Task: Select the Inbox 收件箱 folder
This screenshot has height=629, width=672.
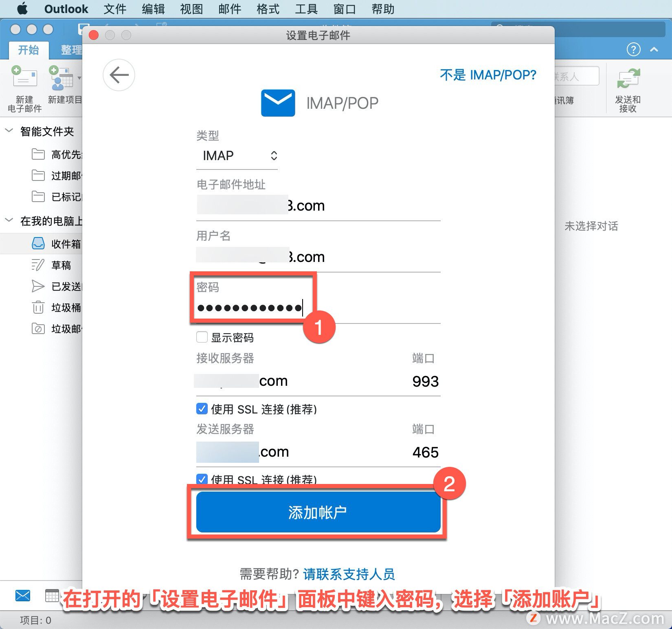Action: click(41, 244)
